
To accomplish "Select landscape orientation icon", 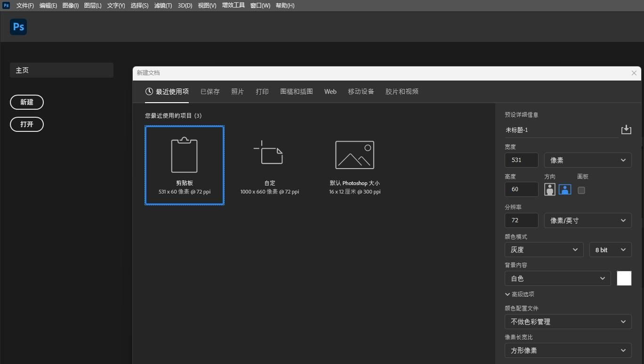I will tap(564, 190).
